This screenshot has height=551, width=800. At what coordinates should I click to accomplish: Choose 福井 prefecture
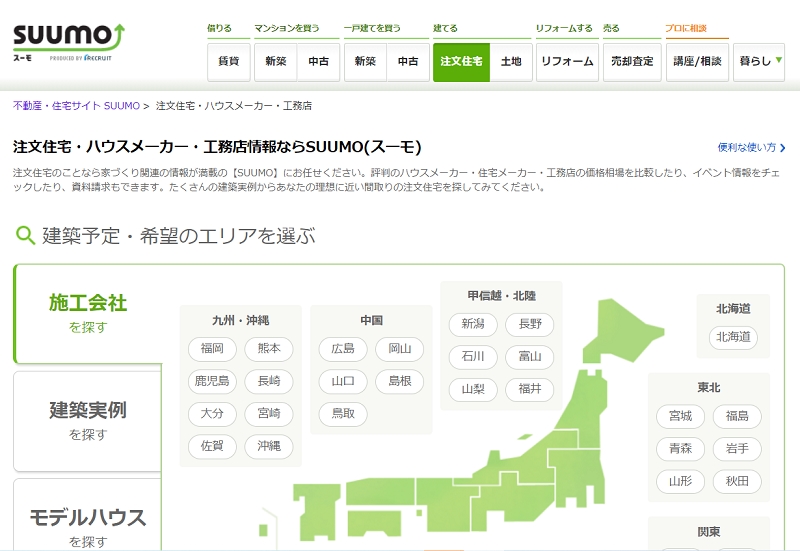[530, 389]
